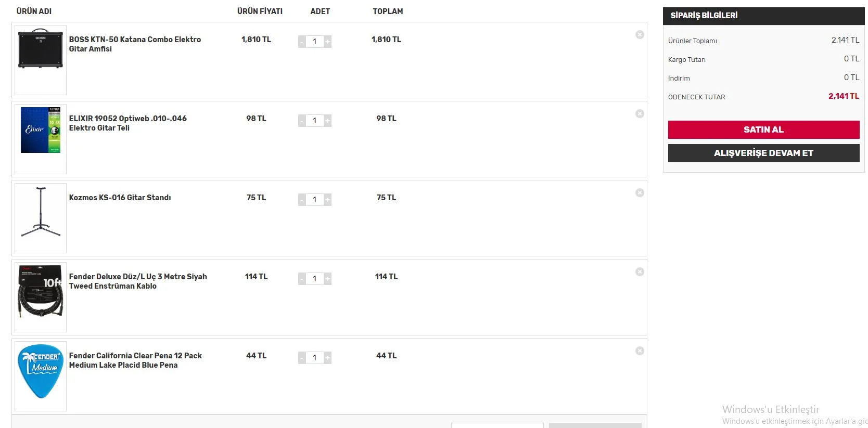Delete Kozmos KS-016 guitar stand item
Screen dimensions: 868x428
(640, 193)
